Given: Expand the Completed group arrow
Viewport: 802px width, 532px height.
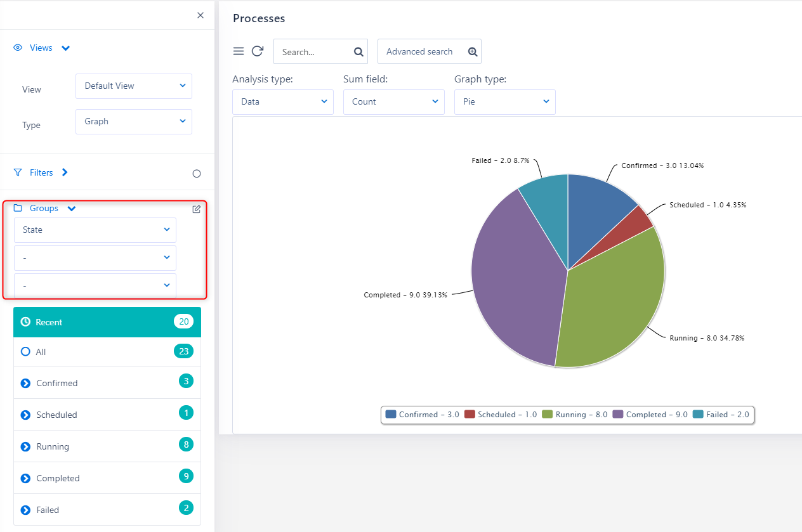Looking at the screenshot, I should pos(25,478).
